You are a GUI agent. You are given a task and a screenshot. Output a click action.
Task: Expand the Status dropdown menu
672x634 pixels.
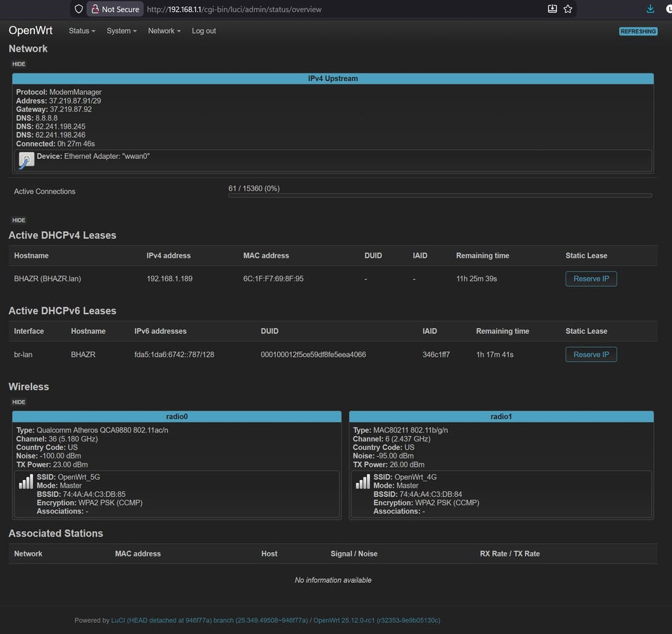pos(81,31)
